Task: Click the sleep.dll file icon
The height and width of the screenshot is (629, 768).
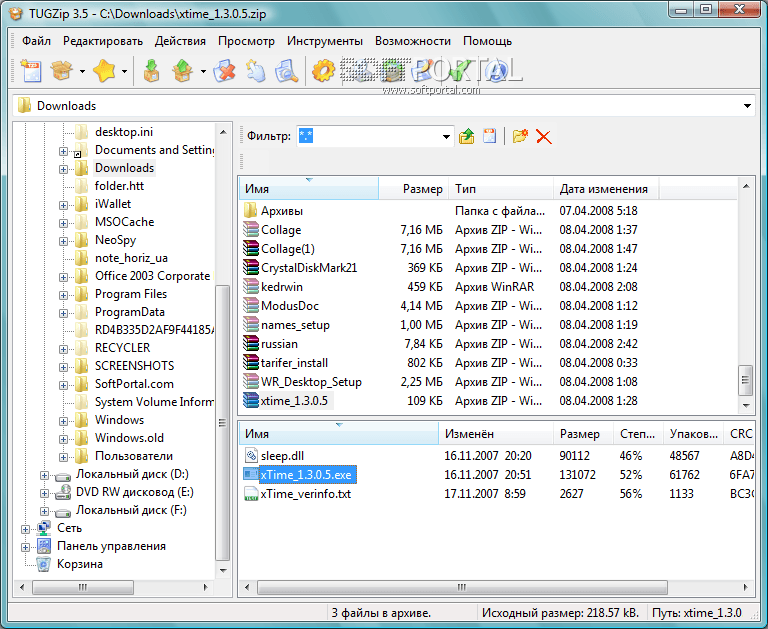Action: tap(251, 456)
